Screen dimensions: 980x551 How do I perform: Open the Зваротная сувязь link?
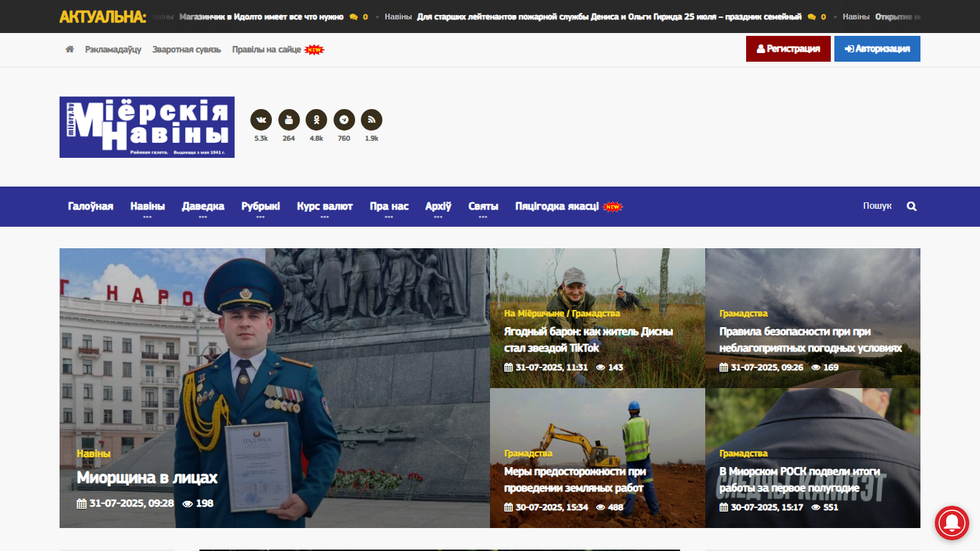click(x=187, y=50)
